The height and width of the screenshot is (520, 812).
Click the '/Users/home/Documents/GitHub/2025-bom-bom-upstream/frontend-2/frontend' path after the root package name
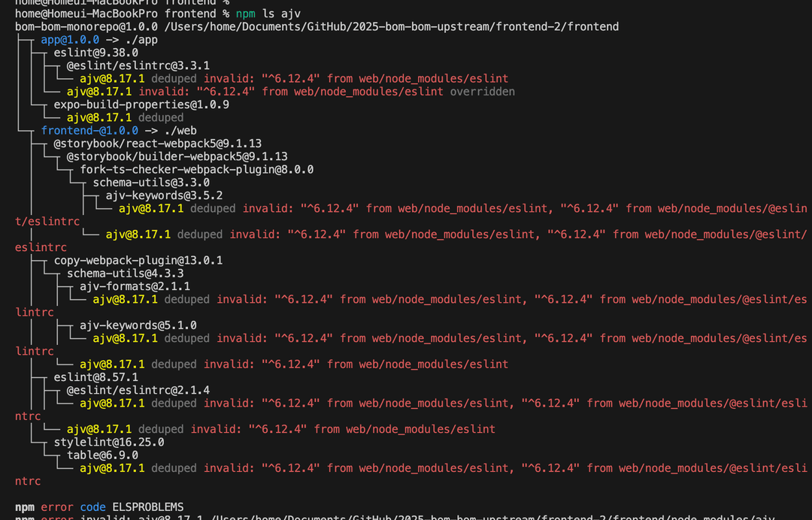[x=392, y=26]
